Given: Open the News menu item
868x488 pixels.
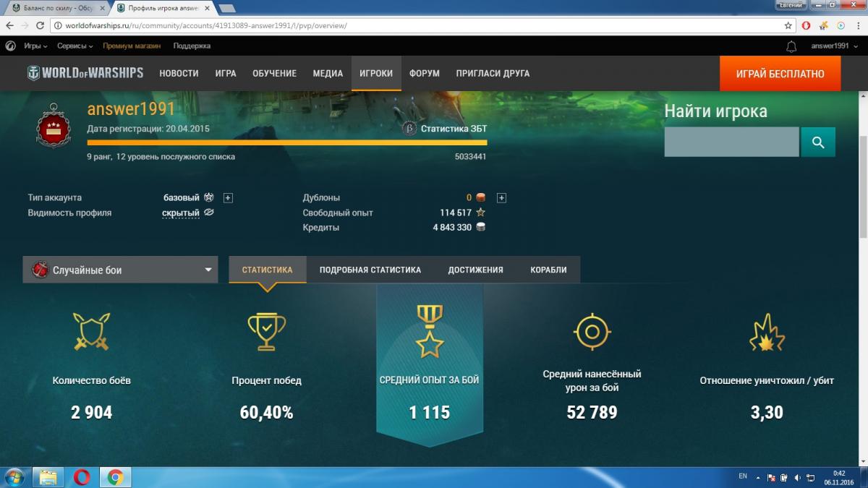Looking at the screenshot, I should point(179,73).
